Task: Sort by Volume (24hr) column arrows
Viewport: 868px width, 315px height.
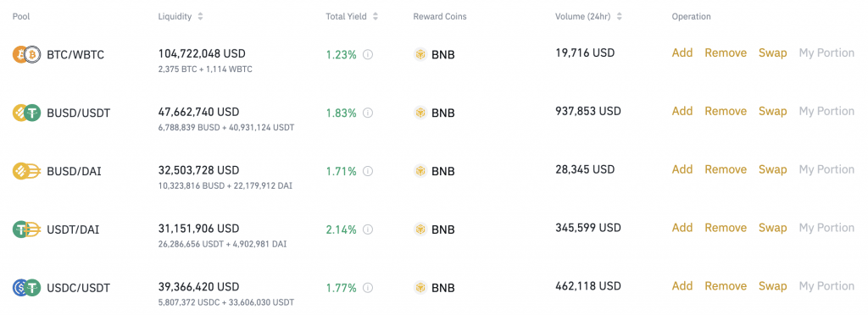Action: point(619,17)
